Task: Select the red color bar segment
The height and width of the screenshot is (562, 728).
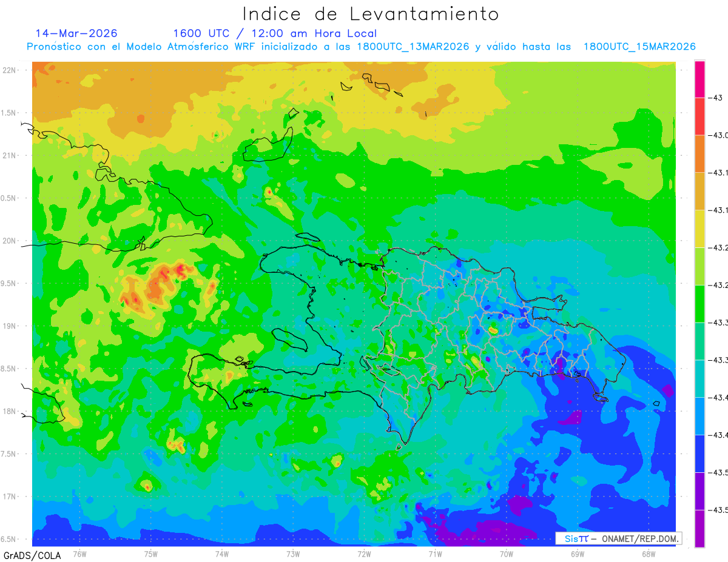Action: pos(699,116)
